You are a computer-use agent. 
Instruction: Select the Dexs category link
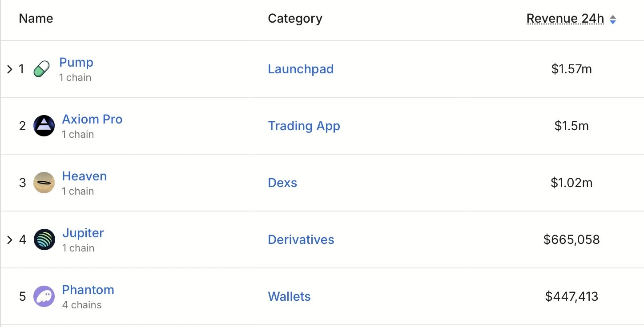282,183
